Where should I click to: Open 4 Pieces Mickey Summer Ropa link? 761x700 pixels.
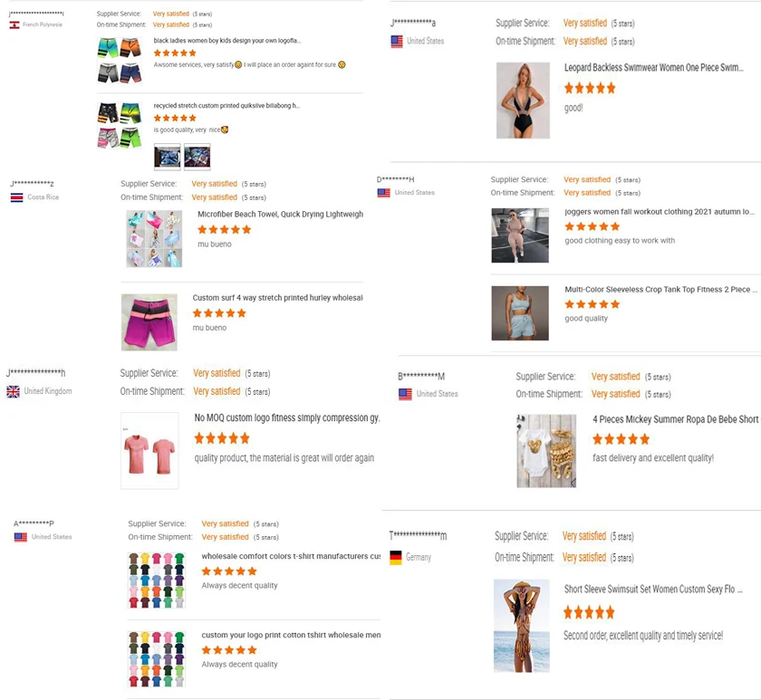click(675, 420)
